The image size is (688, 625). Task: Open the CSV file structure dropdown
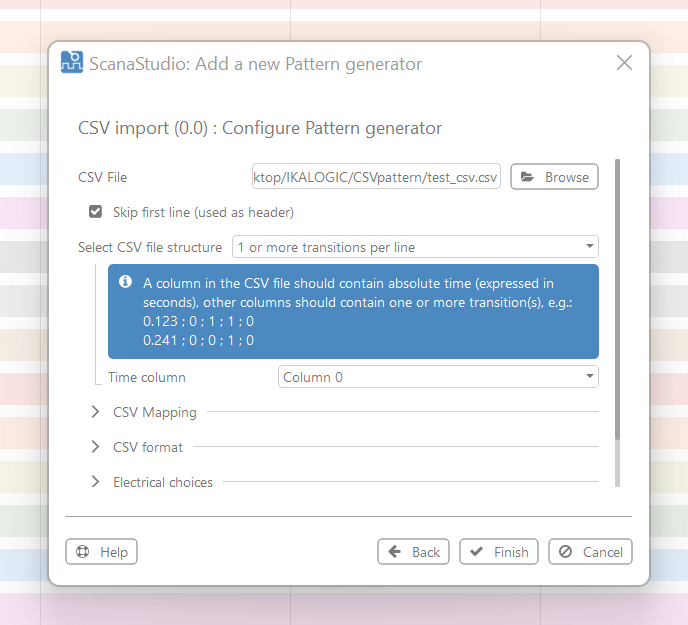click(415, 247)
